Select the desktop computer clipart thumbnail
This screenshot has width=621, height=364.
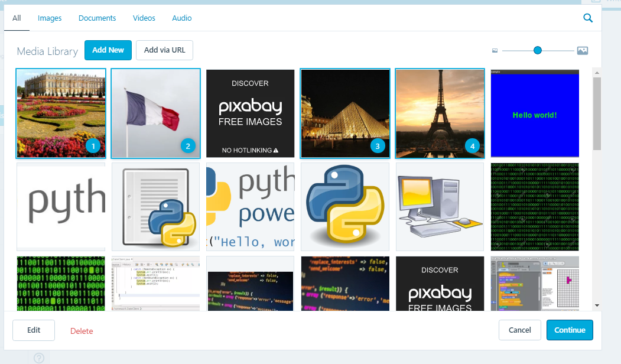tap(440, 207)
